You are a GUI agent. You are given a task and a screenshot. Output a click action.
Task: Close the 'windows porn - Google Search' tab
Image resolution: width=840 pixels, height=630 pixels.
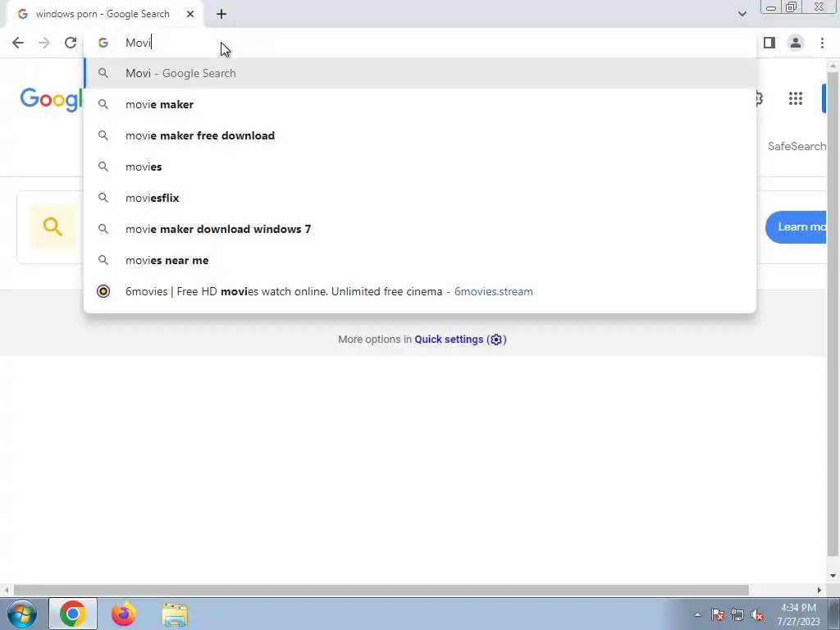tap(190, 14)
